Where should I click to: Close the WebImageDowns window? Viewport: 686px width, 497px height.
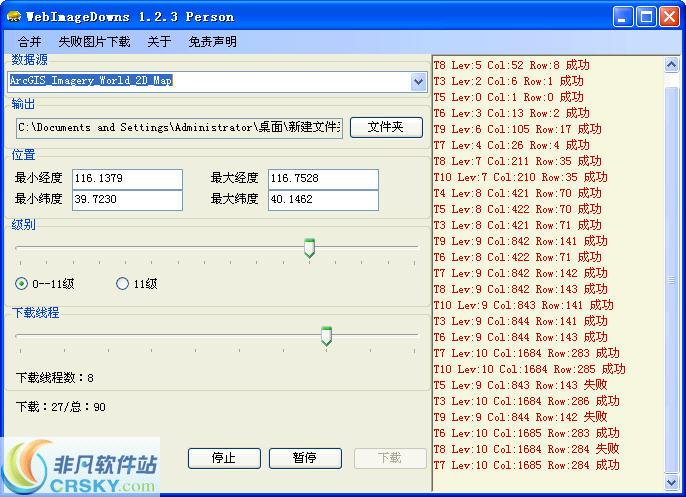669,17
